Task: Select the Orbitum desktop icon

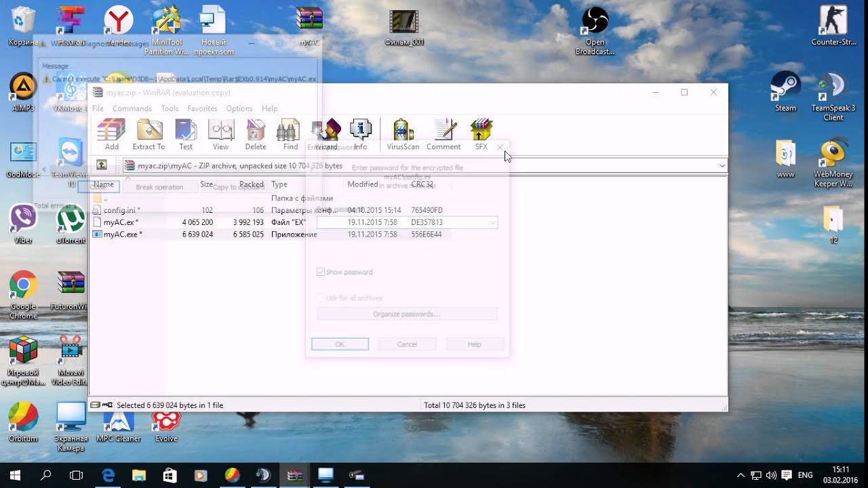Action: (x=23, y=423)
